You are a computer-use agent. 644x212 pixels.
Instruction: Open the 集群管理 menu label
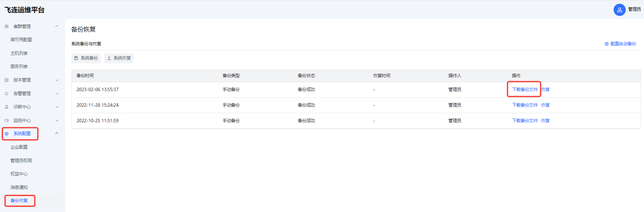[x=22, y=26]
